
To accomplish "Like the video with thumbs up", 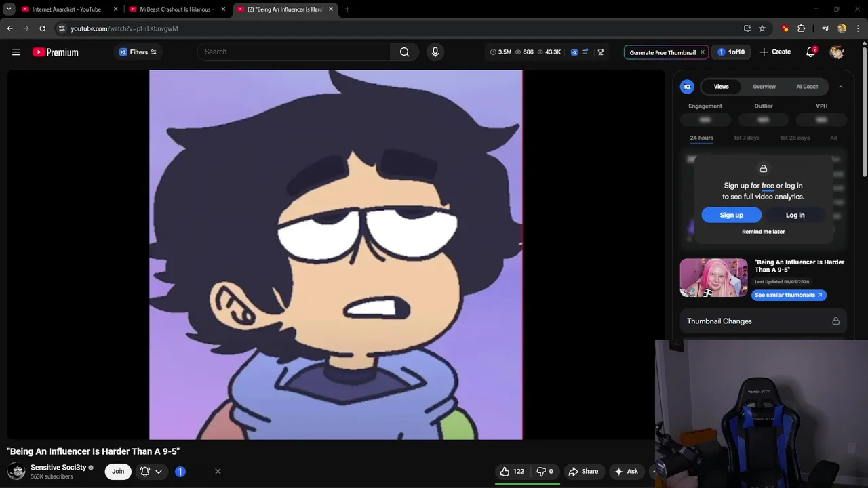I will [x=512, y=471].
